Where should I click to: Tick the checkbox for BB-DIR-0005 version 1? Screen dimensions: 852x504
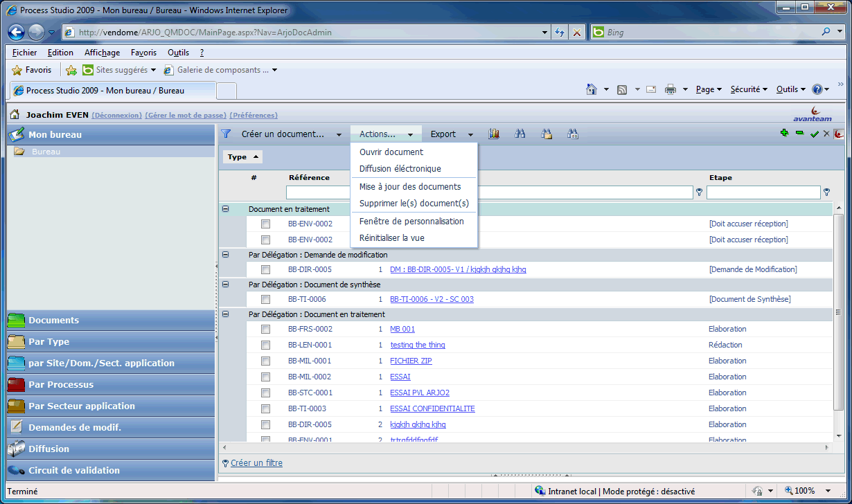pyautogui.click(x=265, y=270)
